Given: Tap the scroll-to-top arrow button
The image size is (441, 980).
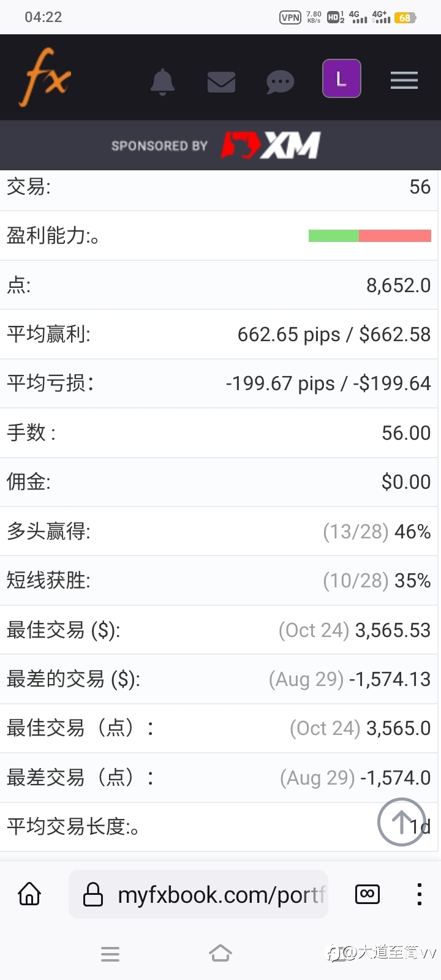Looking at the screenshot, I should pos(402,822).
